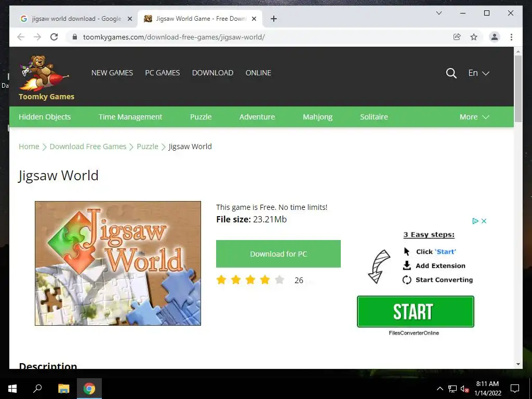Click the Jigsaw World game thumbnail
532x399 pixels.
click(118, 263)
